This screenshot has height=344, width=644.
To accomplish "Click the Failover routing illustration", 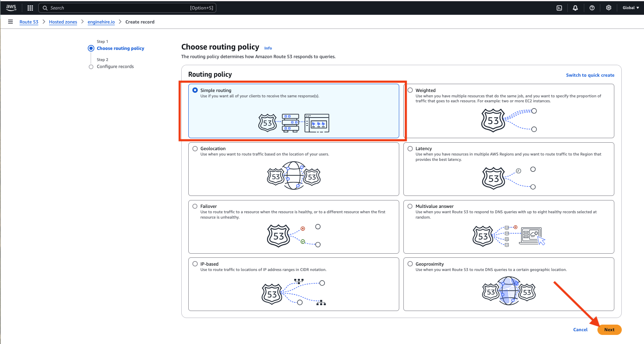I will (x=294, y=236).
